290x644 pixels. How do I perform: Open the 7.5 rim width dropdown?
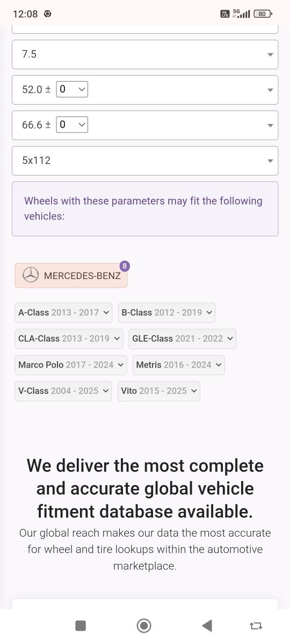coord(145,54)
